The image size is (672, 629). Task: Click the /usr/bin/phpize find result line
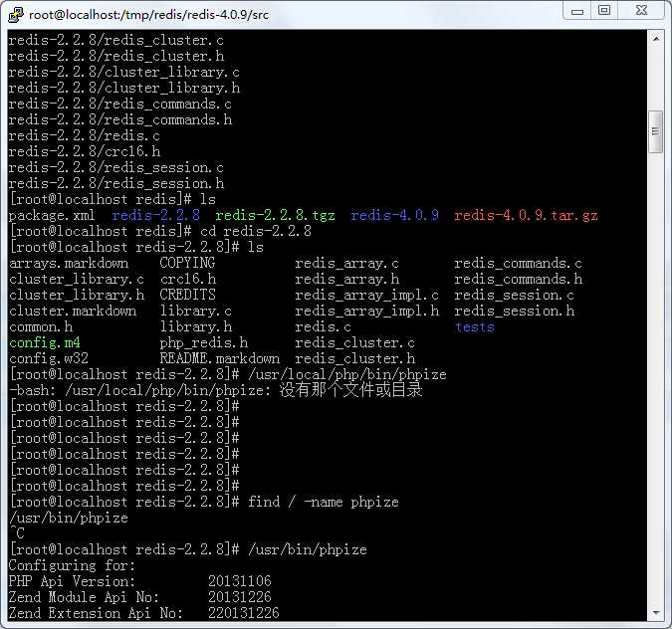[69, 518]
